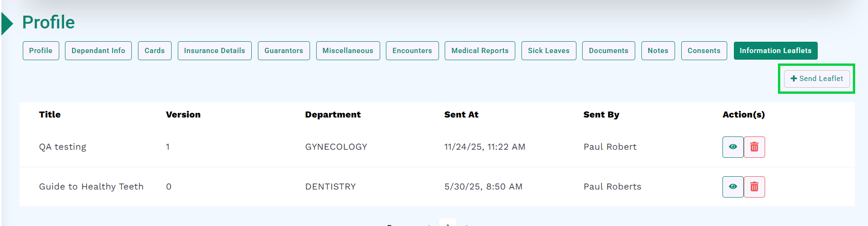Delete the Guide to Healthy Teeth leaflet
Image resolution: width=868 pixels, height=226 pixels.
point(754,187)
